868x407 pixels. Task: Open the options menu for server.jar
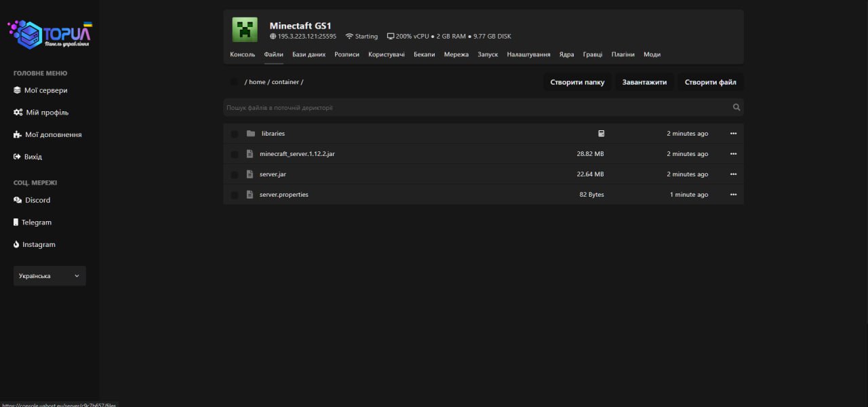pos(733,174)
